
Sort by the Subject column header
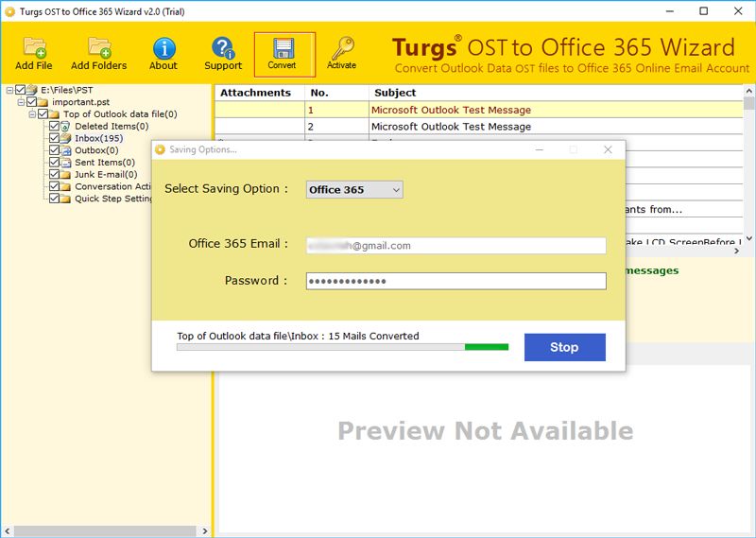pyautogui.click(x=556, y=93)
